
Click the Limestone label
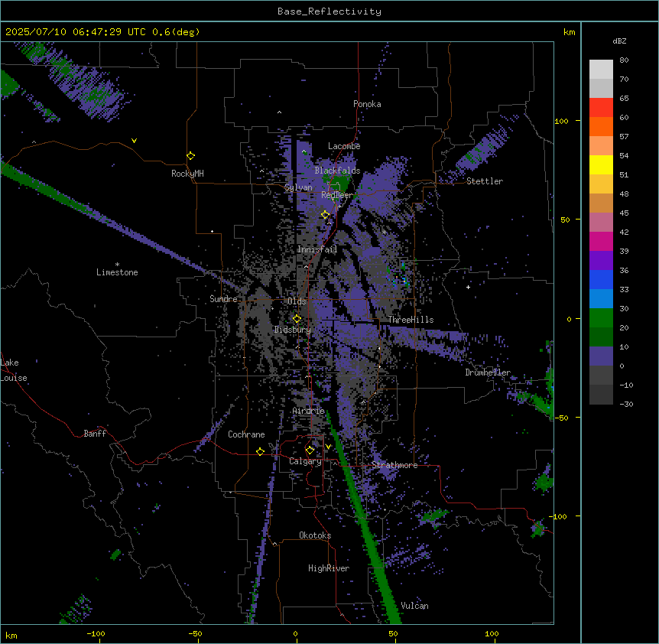point(117,272)
